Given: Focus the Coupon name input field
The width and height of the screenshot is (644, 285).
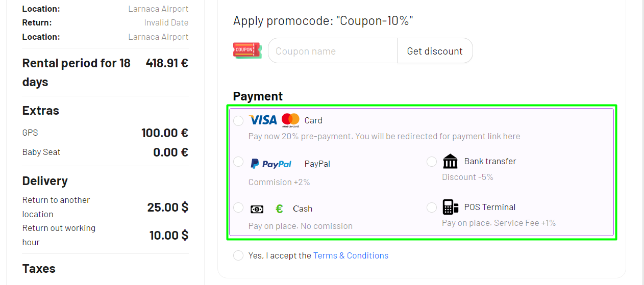Looking at the screenshot, I should (333, 51).
